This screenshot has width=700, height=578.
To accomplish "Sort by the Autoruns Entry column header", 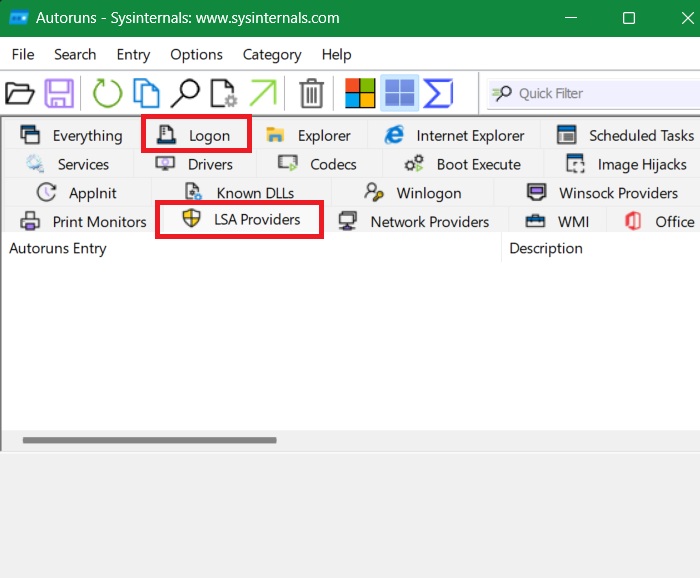I will click(251, 248).
